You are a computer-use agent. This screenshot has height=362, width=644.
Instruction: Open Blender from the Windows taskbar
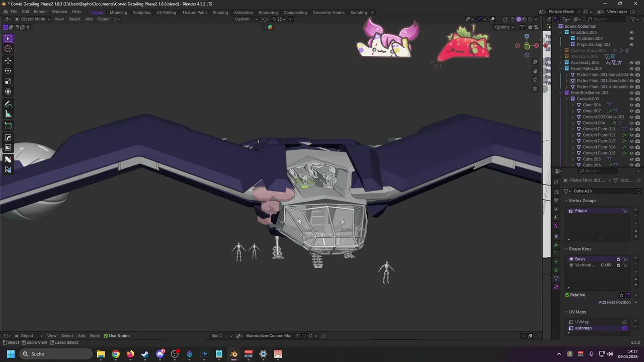(x=233, y=354)
